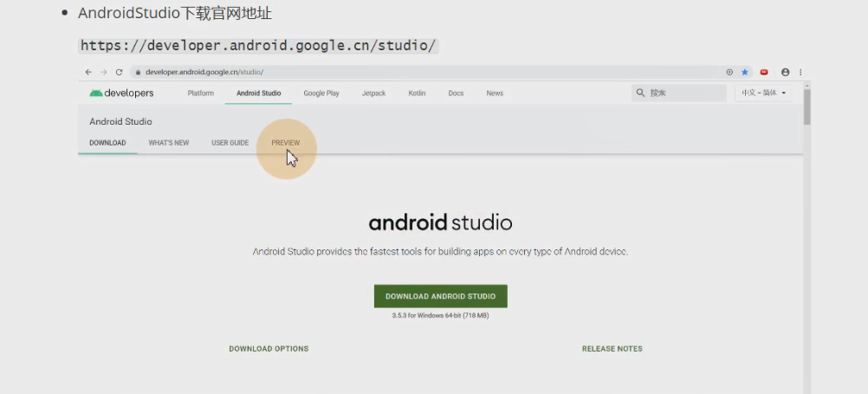Image resolution: width=868 pixels, height=394 pixels.
Task: Click the DOWNLOAD ANDROID STUDIO button
Action: click(441, 296)
